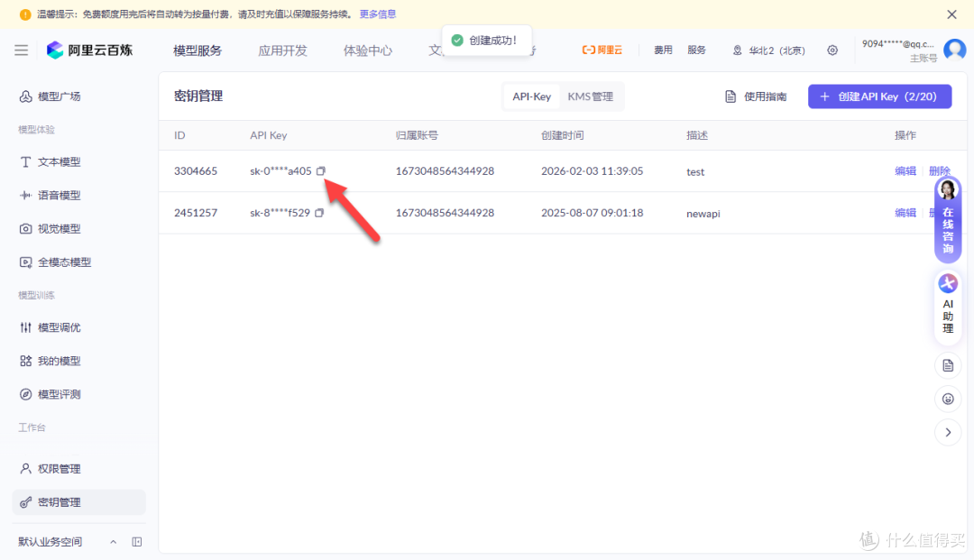Copy the sk-8****f529 API key
The height and width of the screenshot is (560, 974).
(319, 213)
